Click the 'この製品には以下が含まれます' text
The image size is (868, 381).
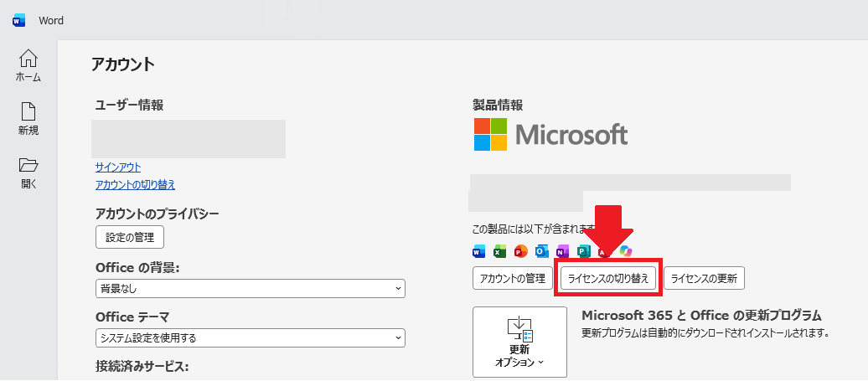pyautogui.click(x=534, y=229)
